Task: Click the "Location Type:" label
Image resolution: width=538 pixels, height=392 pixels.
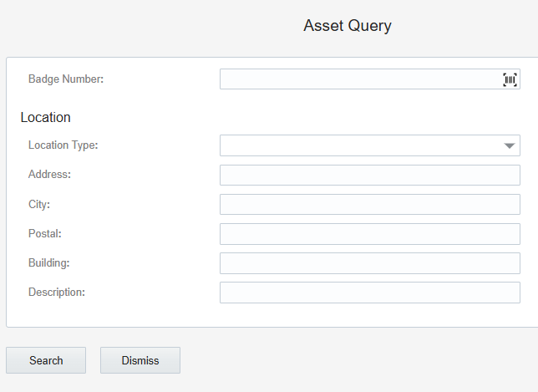Action: click(x=63, y=145)
